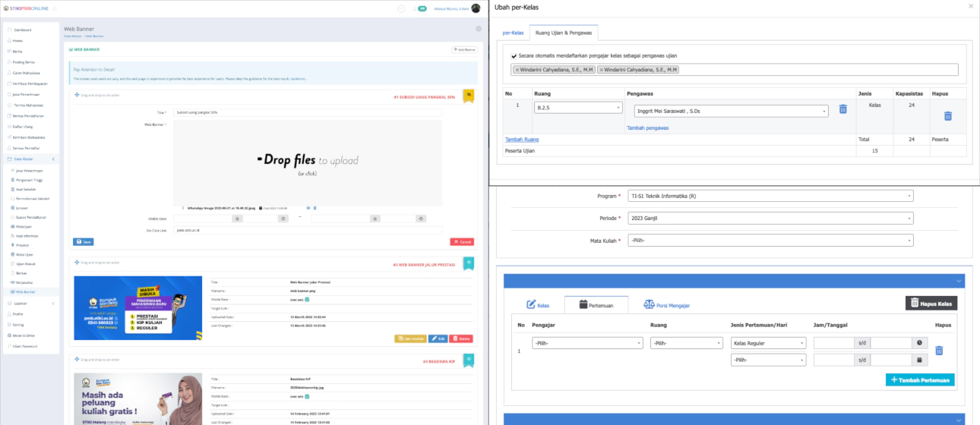Open the Inggrit Mei Saraswati pengawas dropdown
Screen dimensions: 980x425
click(731, 111)
